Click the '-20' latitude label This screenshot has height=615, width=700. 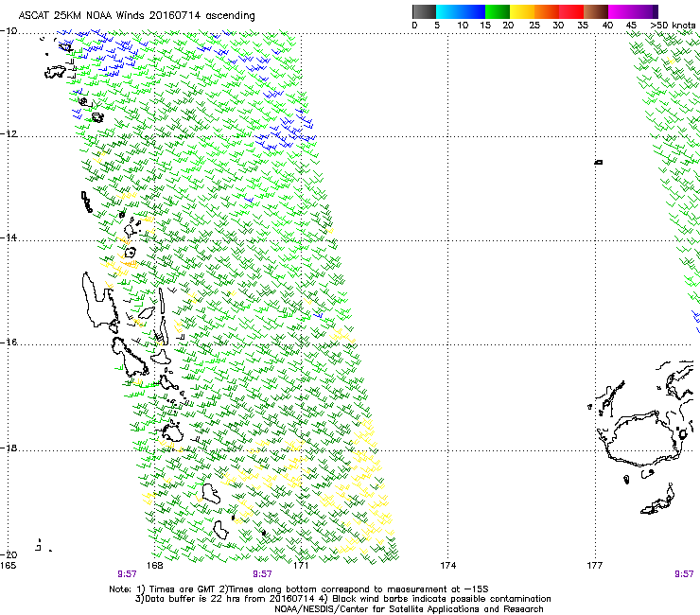pyautogui.click(x=9, y=554)
